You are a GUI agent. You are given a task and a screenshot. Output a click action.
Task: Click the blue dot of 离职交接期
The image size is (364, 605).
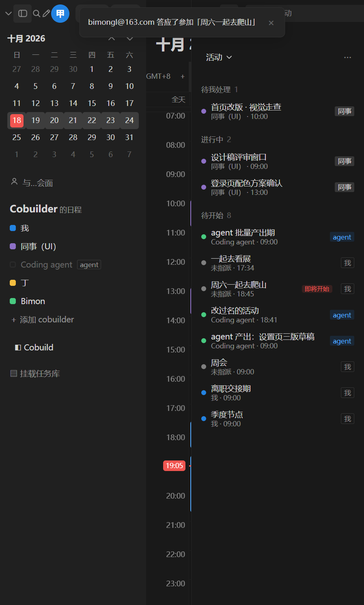point(204,393)
